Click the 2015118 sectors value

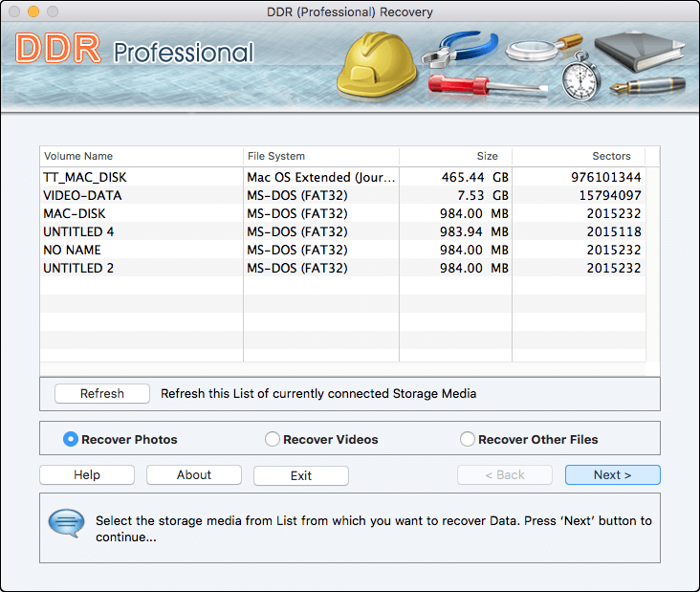[x=614, y=231]
